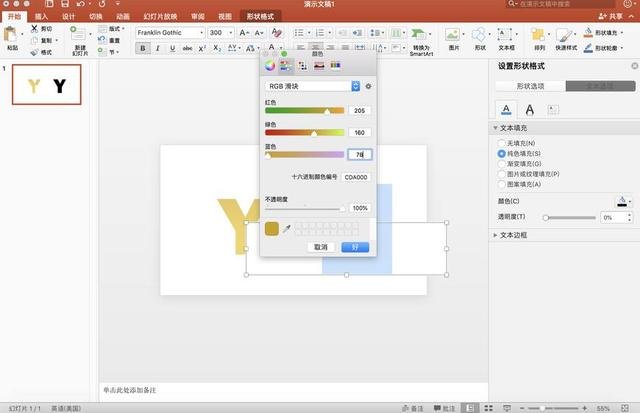
Task: Open the Animations (动画) ribbon tab
Action: [x=123, y=16]
